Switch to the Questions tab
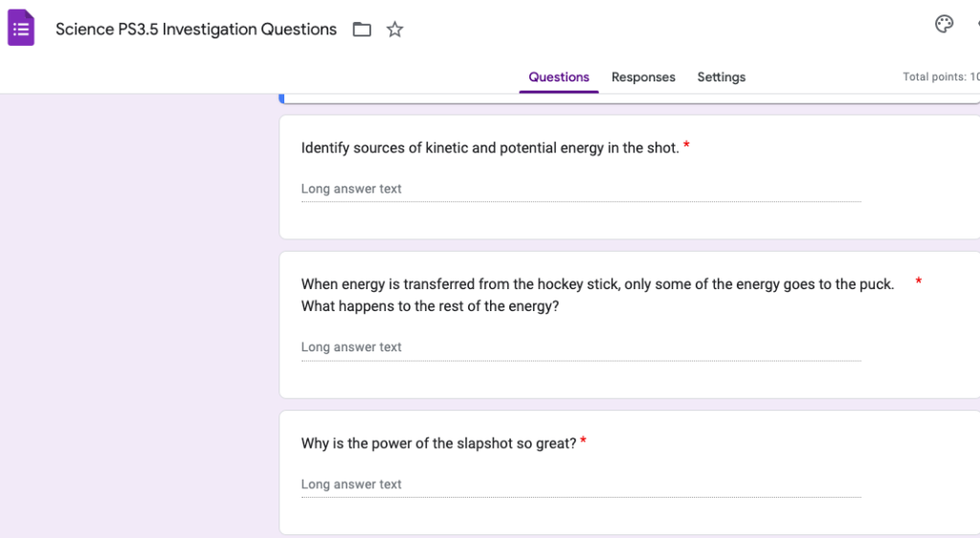Screen dimensions: 980x538 559,78
